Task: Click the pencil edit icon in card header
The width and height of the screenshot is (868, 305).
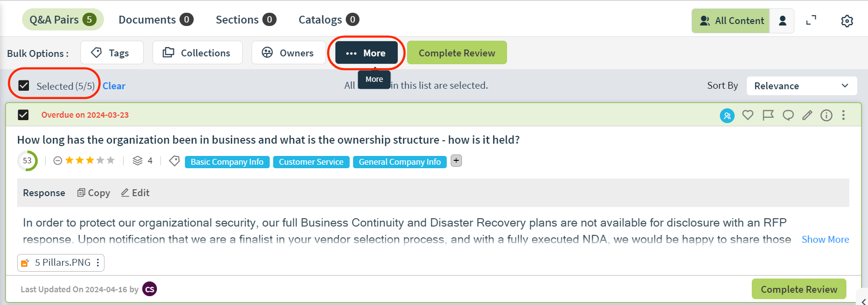Action: tap(807, 115)
